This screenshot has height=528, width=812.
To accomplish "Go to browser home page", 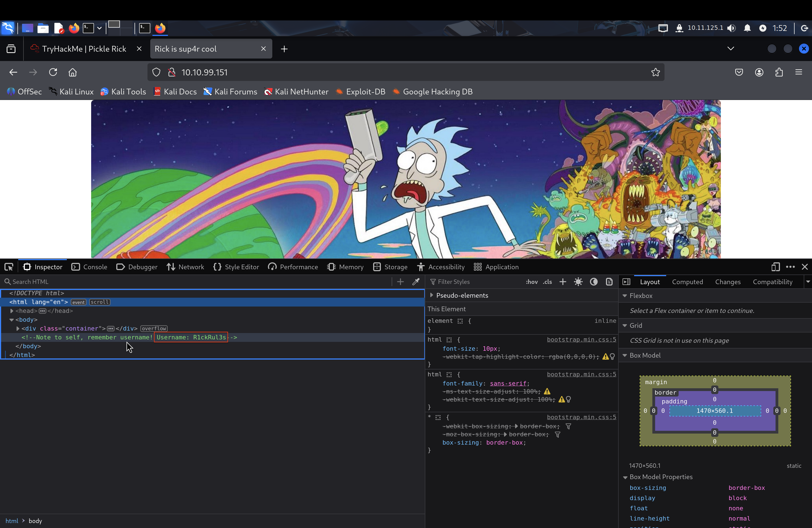I will click(73, 72).
